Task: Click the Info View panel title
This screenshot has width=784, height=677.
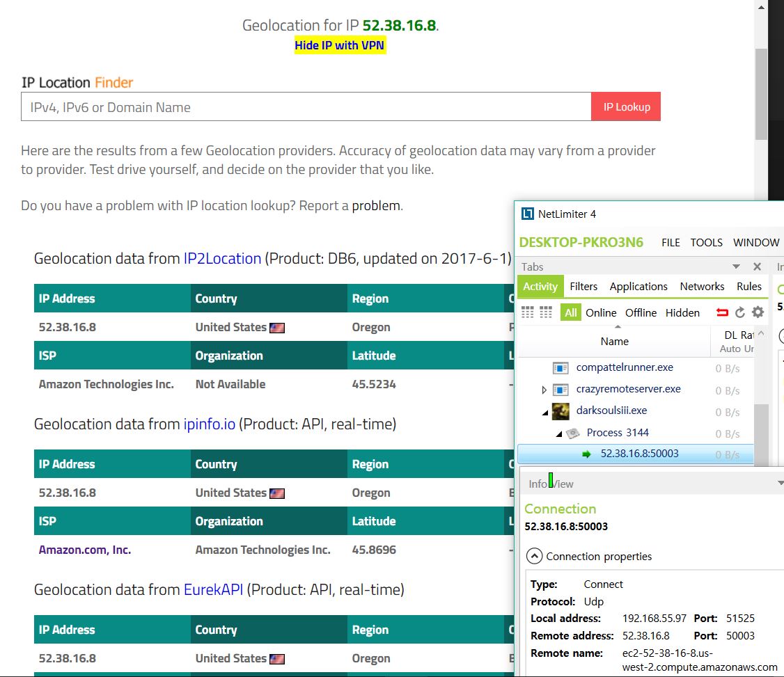Action: tap(551, 484)
